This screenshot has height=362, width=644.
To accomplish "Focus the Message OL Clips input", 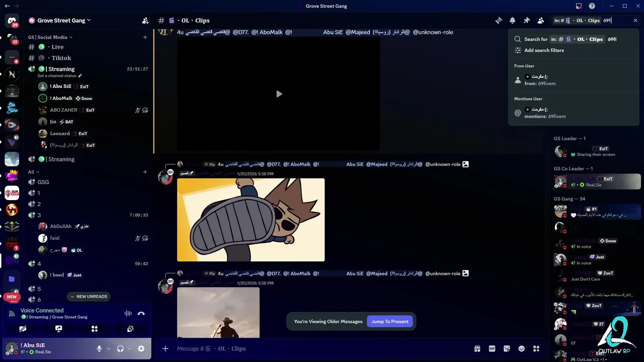I will click(x=322, y=348).
